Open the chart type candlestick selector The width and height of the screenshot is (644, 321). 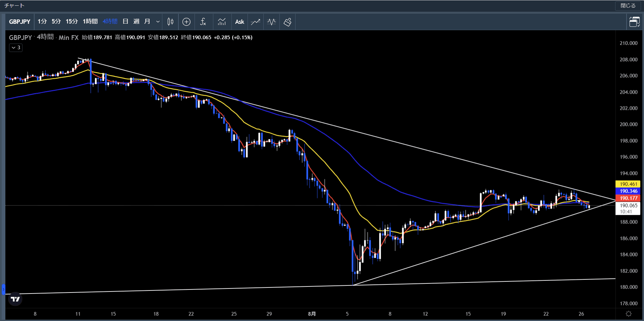170,22
